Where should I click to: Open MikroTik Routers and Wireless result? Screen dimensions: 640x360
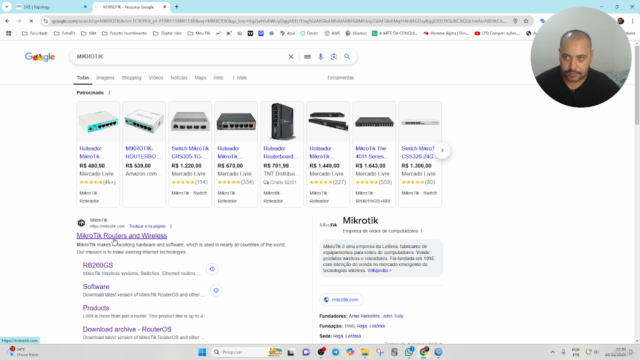pyautogui.click(x=122, y=236)
